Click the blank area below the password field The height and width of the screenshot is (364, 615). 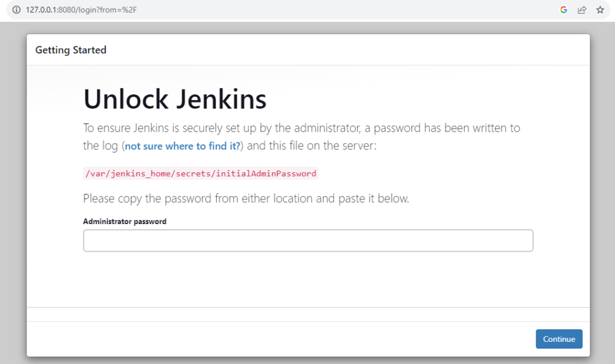click(x=307, y=279)
